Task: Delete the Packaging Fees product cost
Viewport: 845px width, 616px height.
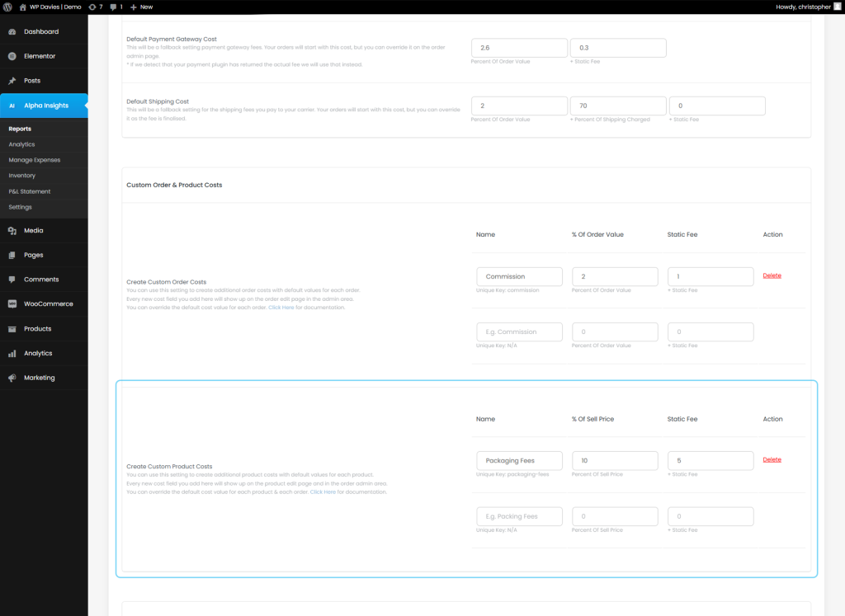Action: [772, 458]
